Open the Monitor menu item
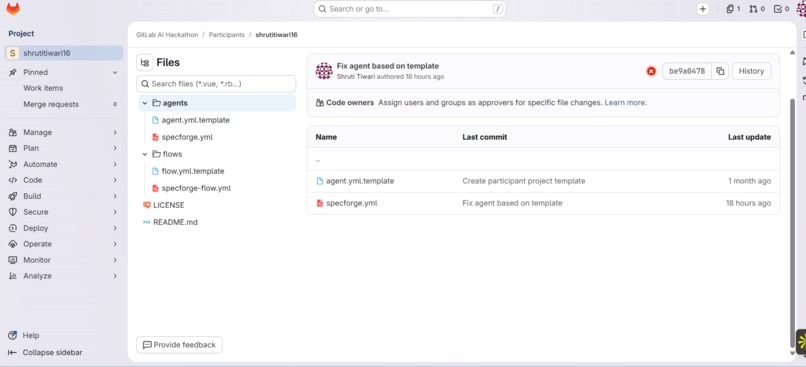 (64, 260)
